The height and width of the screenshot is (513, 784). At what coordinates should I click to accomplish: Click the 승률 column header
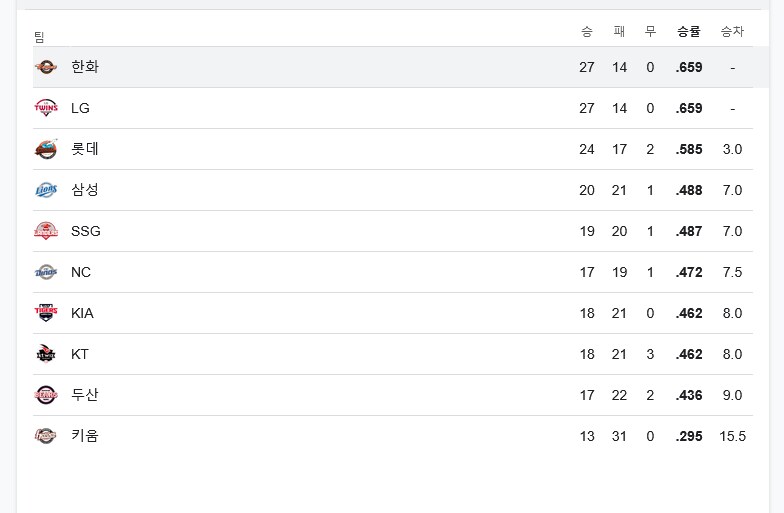[x=688, y=32]
